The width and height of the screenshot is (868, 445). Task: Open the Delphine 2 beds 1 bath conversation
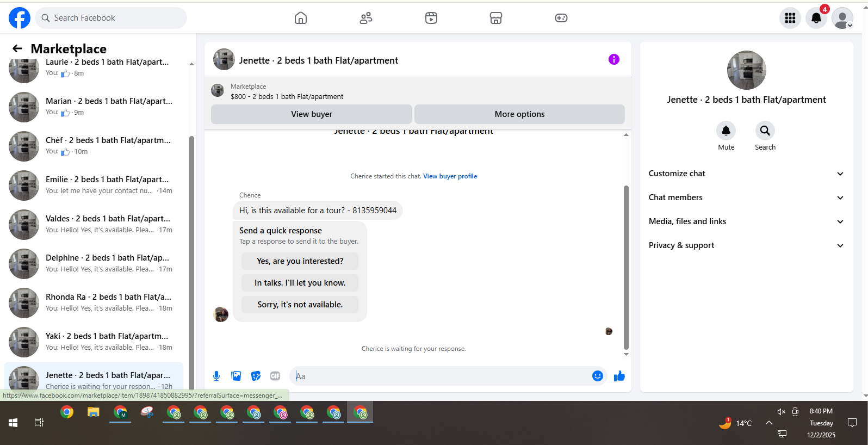pyautogui.click(x=94, y=263)
